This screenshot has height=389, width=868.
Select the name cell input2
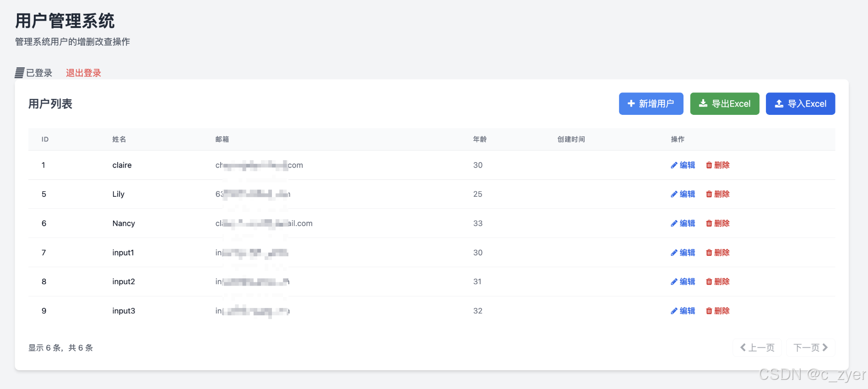pyautogui.click(x=124, y=281)
